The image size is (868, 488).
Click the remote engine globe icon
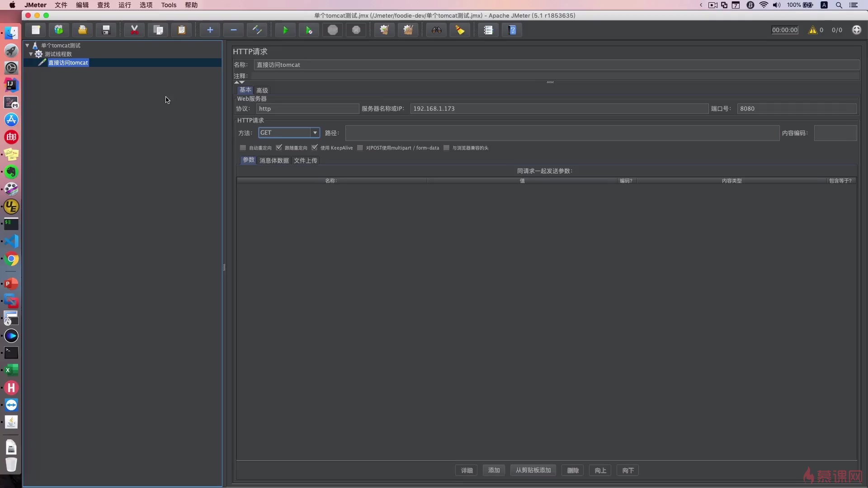tap(856, 30)
